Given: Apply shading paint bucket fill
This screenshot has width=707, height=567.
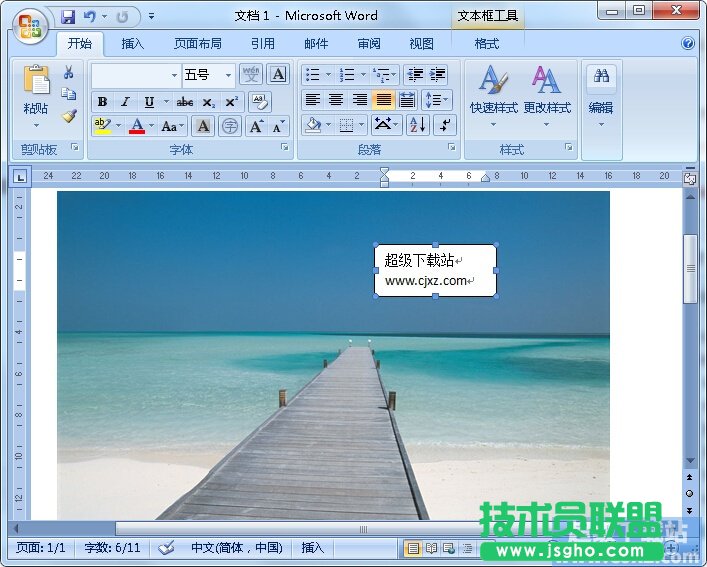Looking at the screenshot, I should tap(313, 125).
